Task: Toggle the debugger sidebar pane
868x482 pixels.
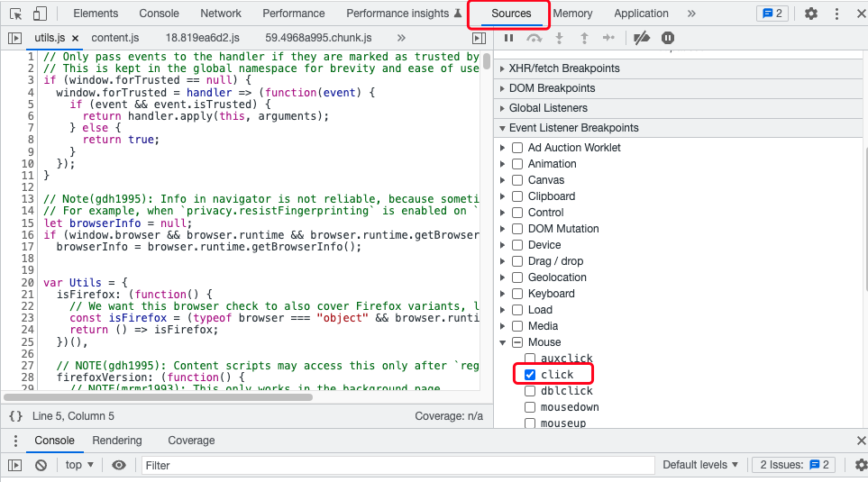Action: coord(479,38)
